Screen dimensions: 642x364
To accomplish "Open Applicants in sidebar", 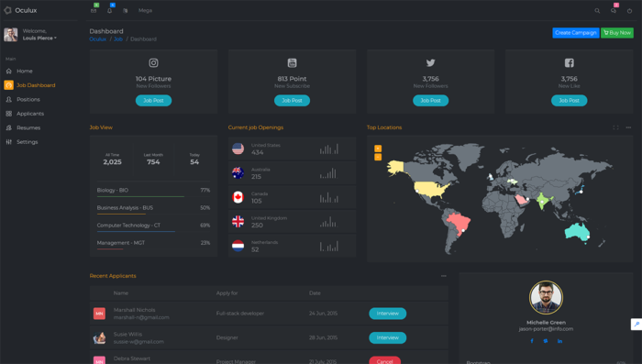I will pos(30,114).
